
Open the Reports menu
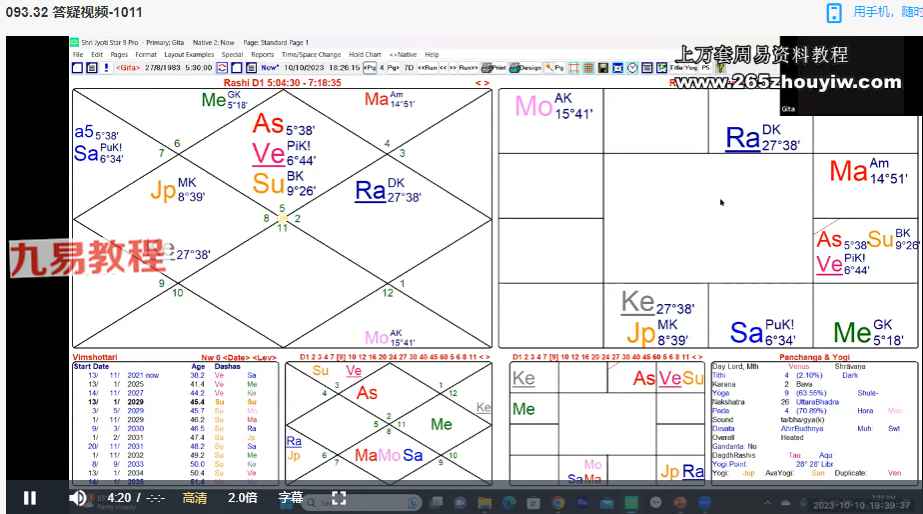point(263,55)
